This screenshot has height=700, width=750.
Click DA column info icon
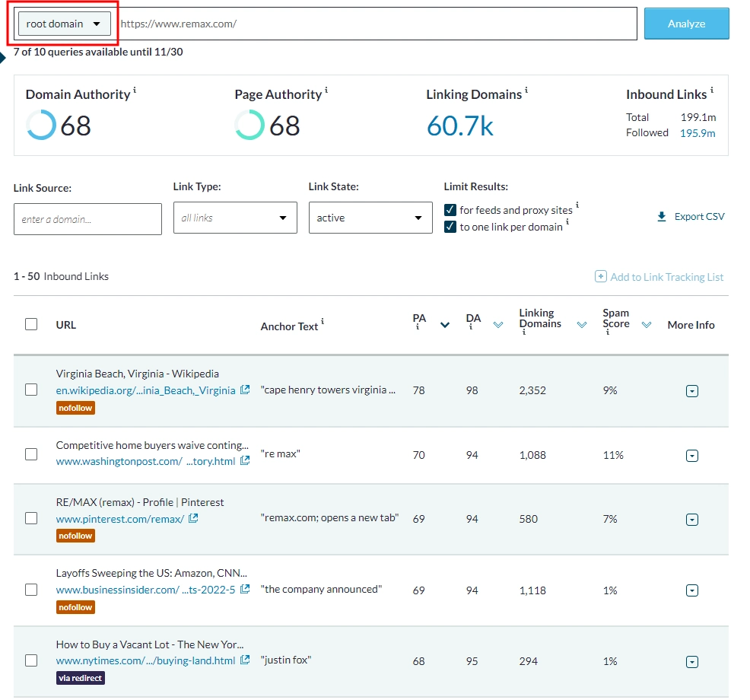471,327
